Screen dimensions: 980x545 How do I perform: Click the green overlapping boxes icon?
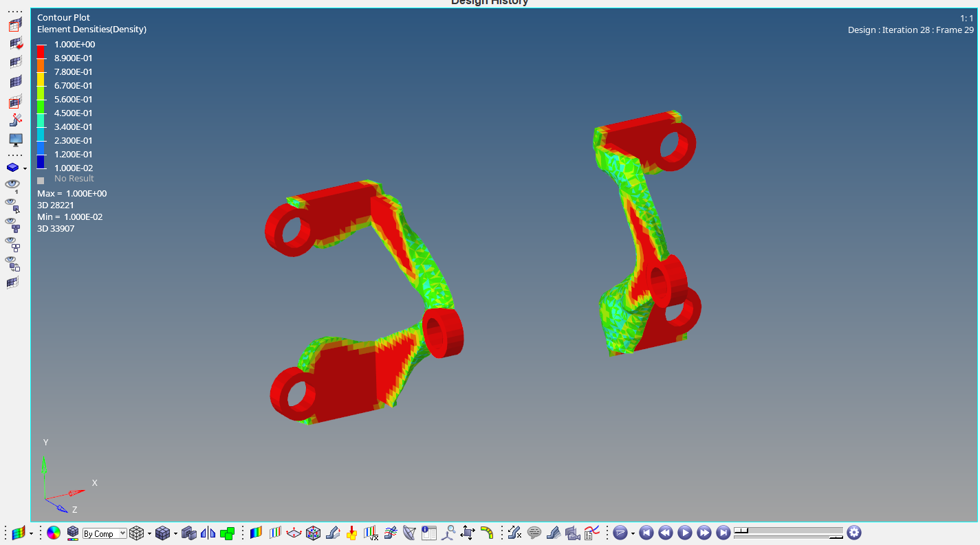pos(227,533)
